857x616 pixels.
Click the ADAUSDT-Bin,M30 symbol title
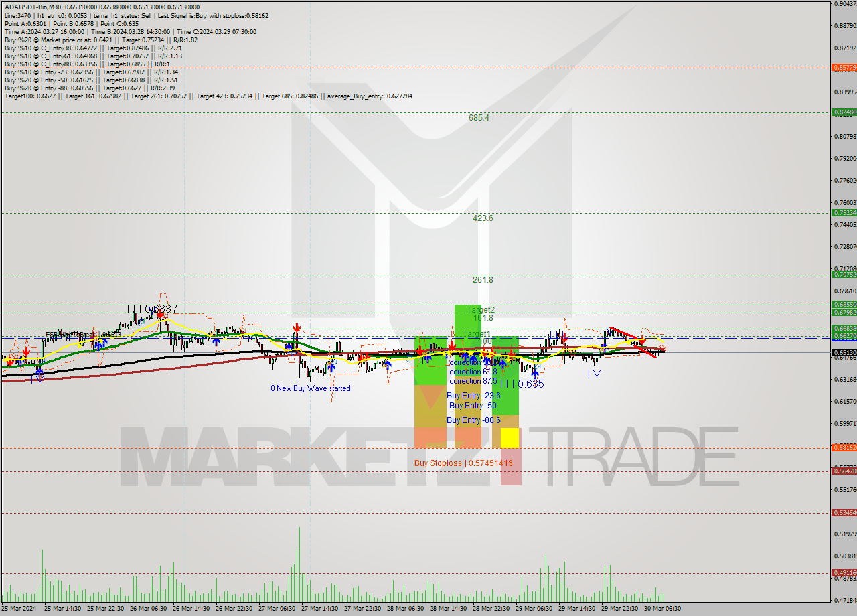click(32, 7)
